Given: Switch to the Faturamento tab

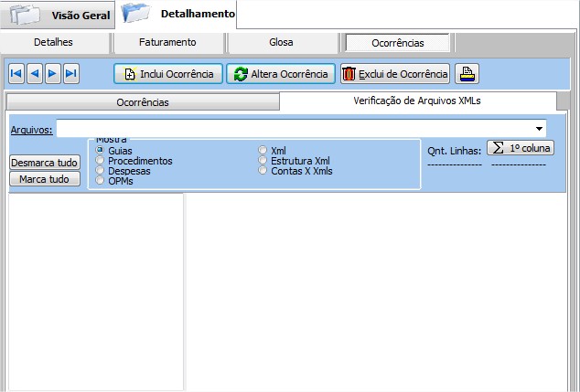Looking at the screenshot, I should point(167,42).
